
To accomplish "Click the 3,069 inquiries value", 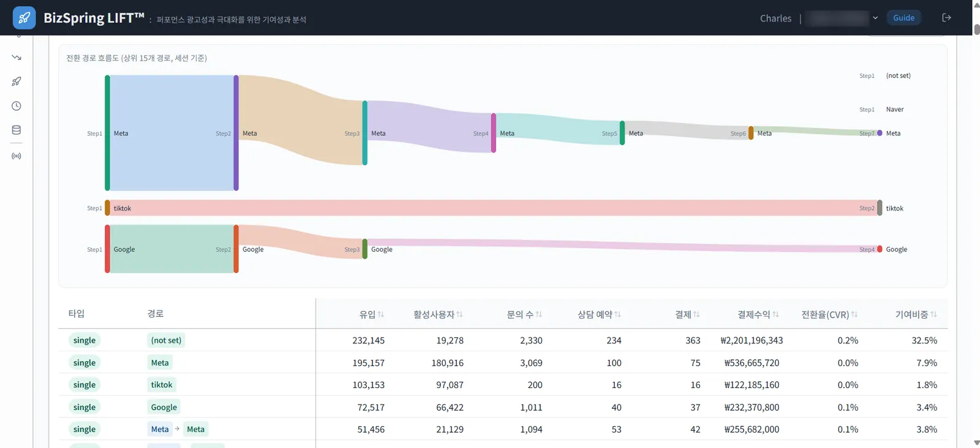I will point(531,363).
